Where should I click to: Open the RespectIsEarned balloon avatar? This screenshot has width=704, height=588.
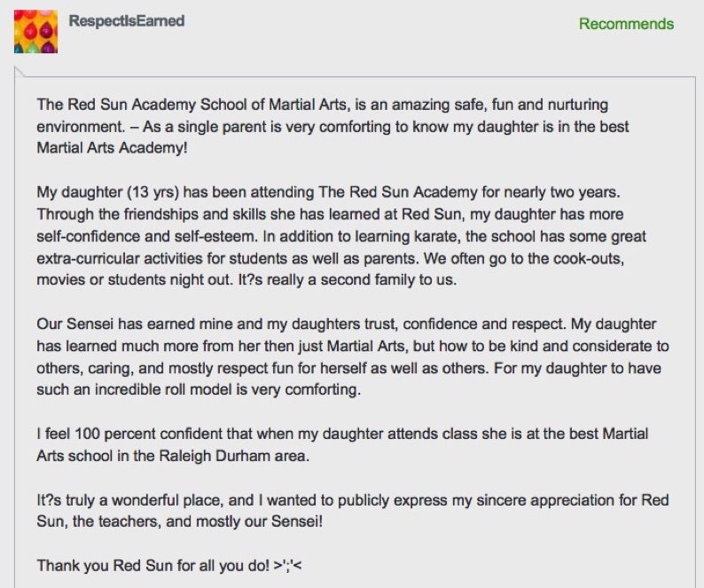pyautogui.click(x=36, y=31)
